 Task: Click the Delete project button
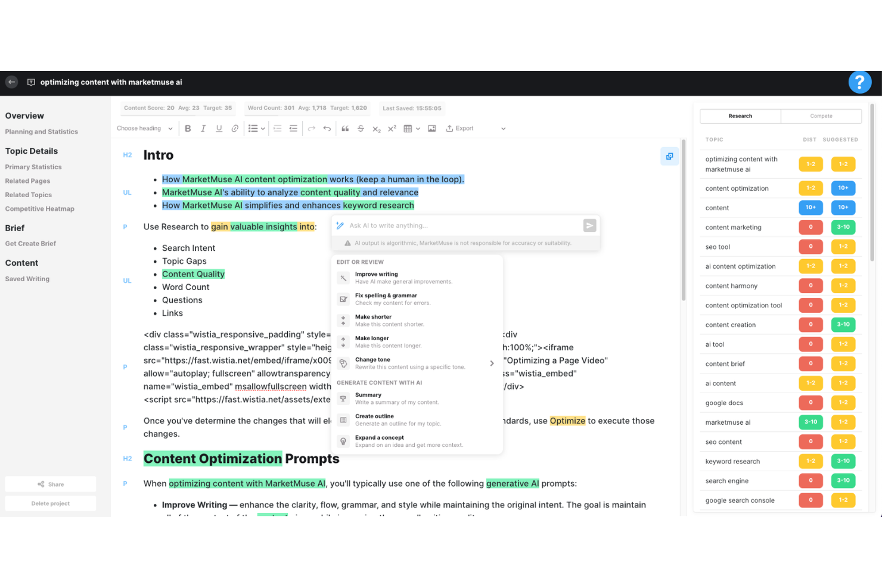[x=51, y=503]
